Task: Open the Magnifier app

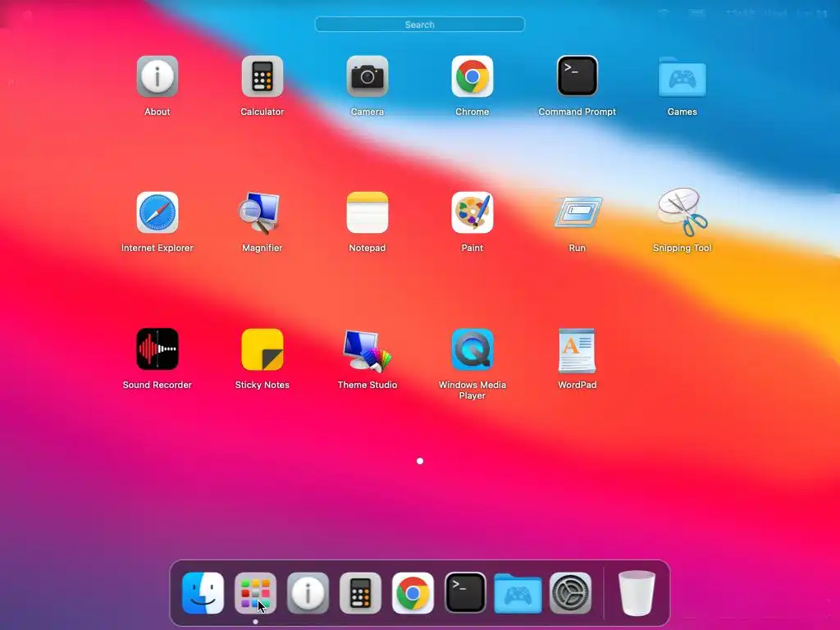Action: point(260,212)
